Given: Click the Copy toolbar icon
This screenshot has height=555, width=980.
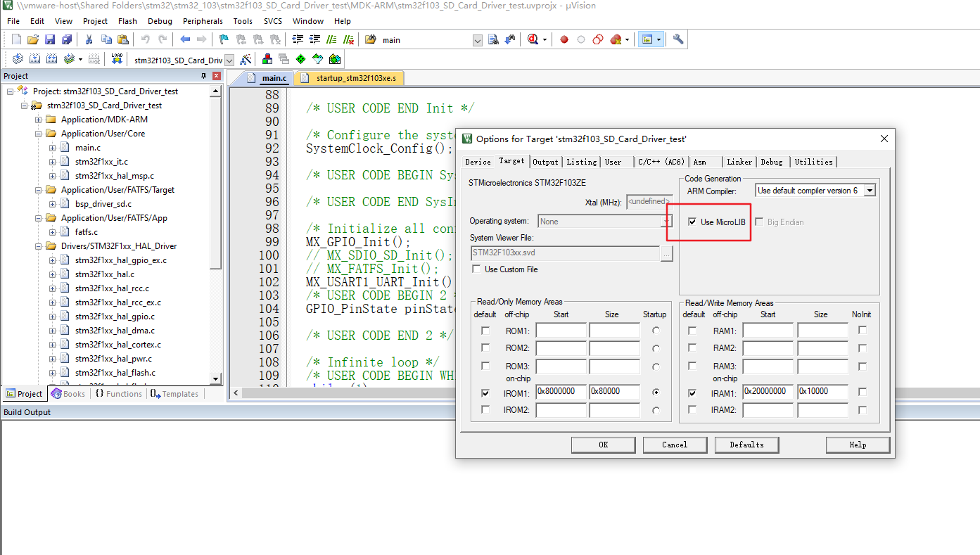Looking at the screenshot, I should [106, 39].
